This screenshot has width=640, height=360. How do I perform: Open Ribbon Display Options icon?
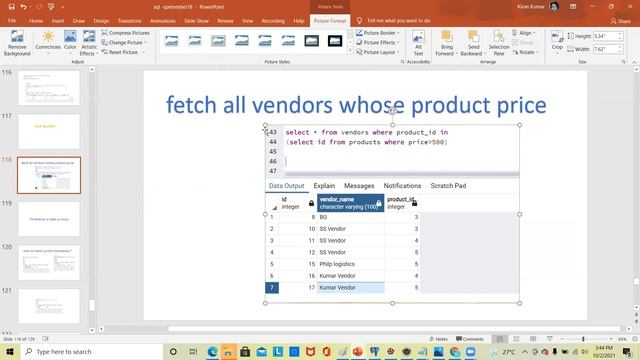pyautogui.click(x=573, y=7)
